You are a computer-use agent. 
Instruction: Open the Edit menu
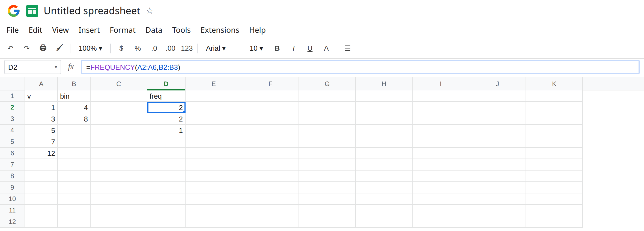35,30
